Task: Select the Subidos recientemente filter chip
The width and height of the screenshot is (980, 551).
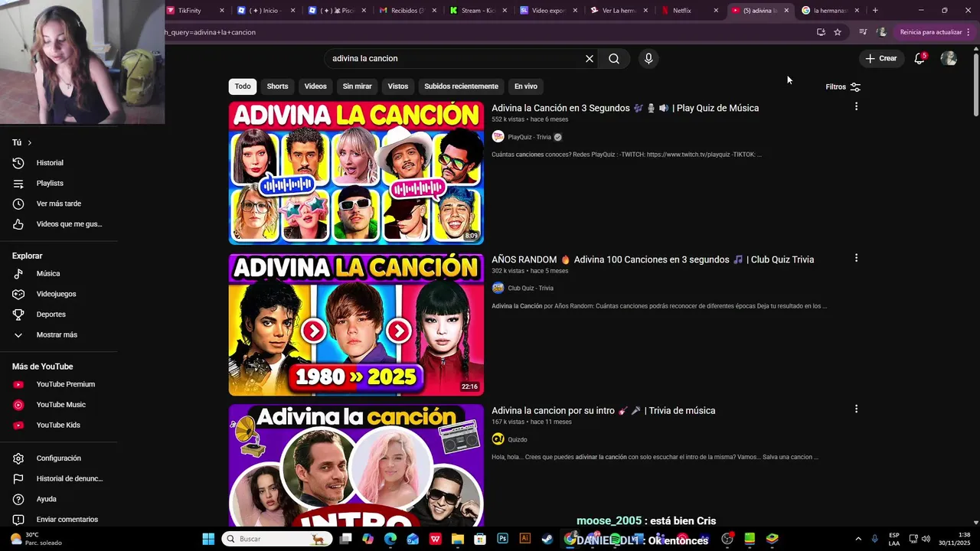Action: coord(461,86)
